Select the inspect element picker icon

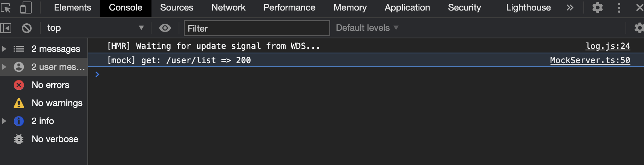(6, 8)
